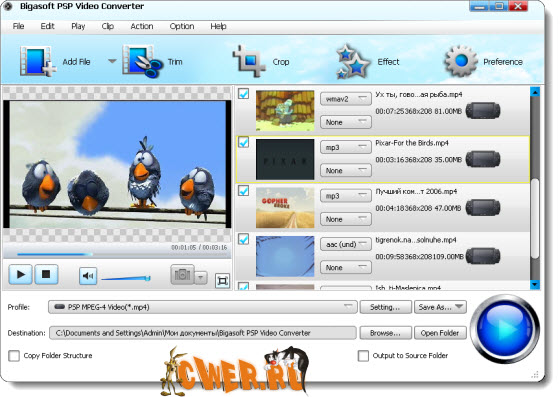The height and width of the screenshot is (397, 560).
Task: Uncheck the Pixar-For the Birds.mp4 checkbox
Action: pyautogui.click(x=244, y=142)
